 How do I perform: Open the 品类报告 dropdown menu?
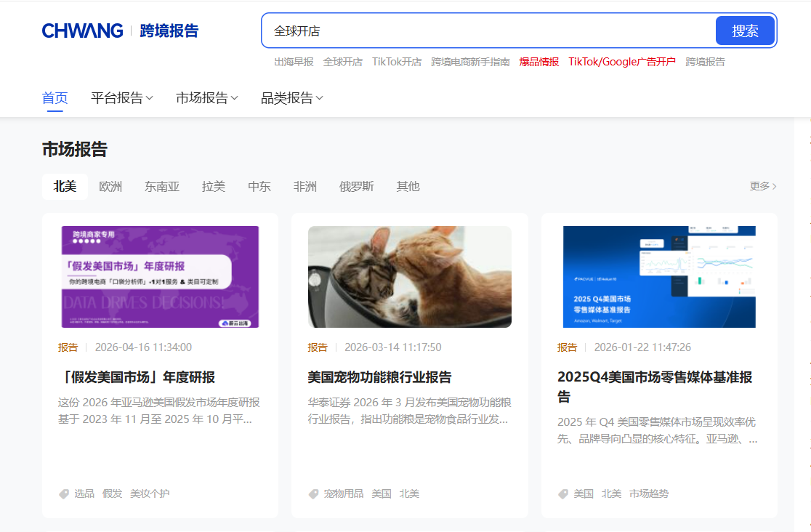(291, 98)
